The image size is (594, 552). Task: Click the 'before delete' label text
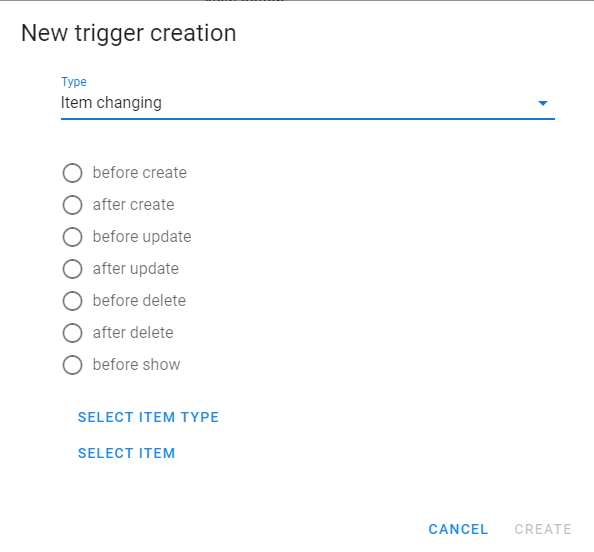tap(139, 301)
